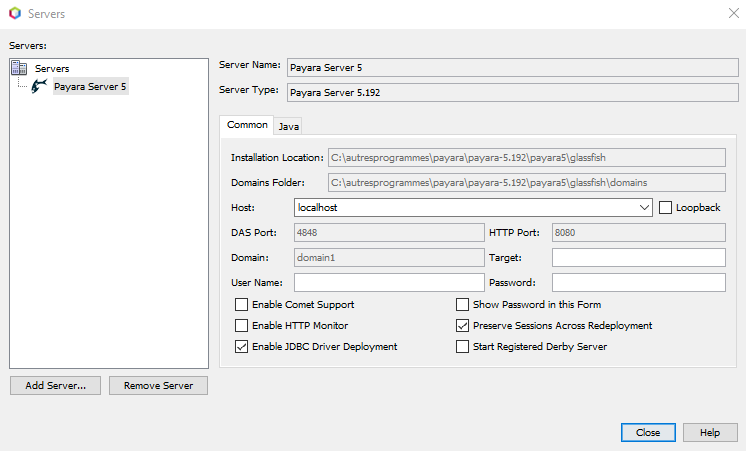Click the NetBeans cube icon in title bar
The width and height of the screenshot is (746, 451).
15,13
